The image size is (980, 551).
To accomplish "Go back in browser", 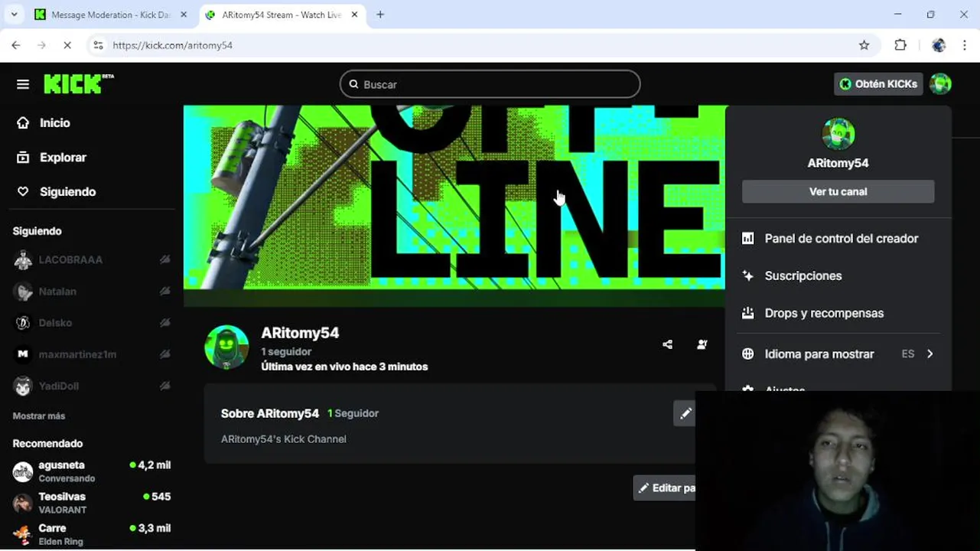I will click(x=16, y=45).
